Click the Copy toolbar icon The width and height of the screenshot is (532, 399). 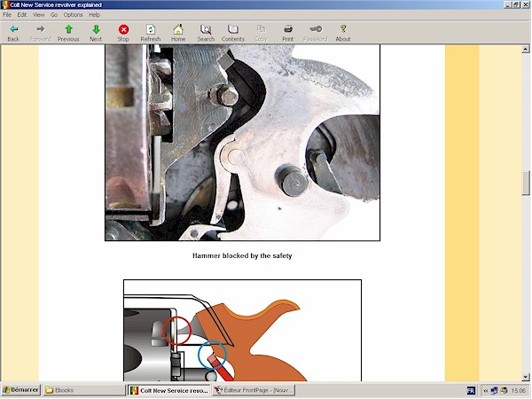coord(261,33)
